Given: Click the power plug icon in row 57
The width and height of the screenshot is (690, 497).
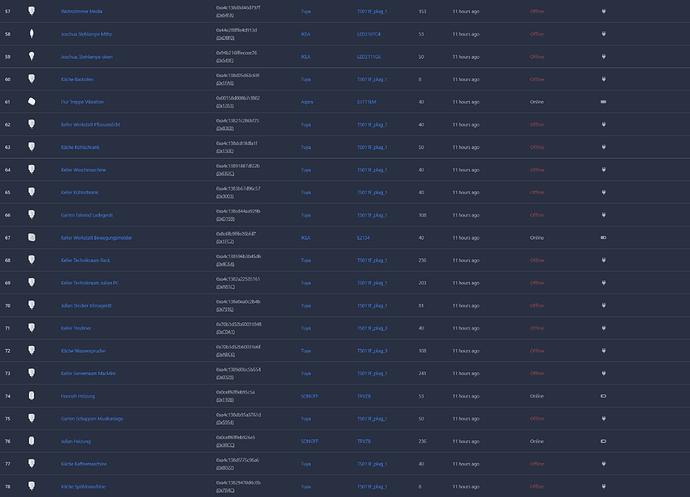Looking at the screenshot, I should [604, 11].
